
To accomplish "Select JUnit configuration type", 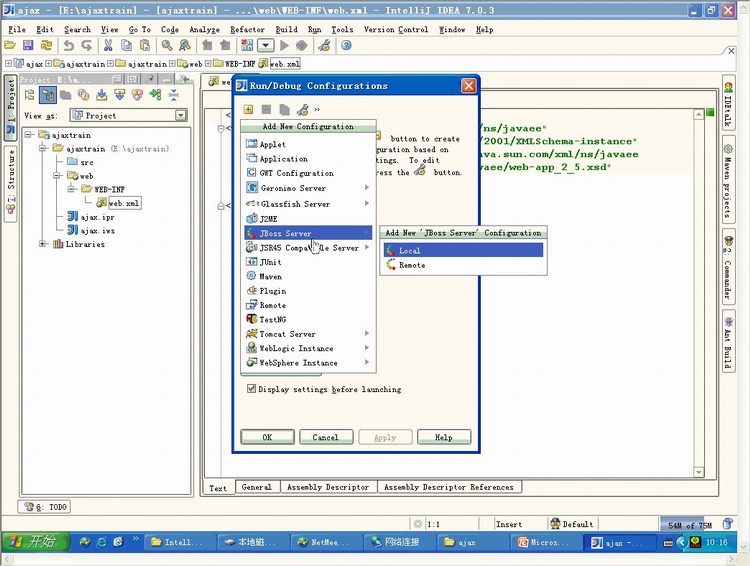I will coord(308,262).
